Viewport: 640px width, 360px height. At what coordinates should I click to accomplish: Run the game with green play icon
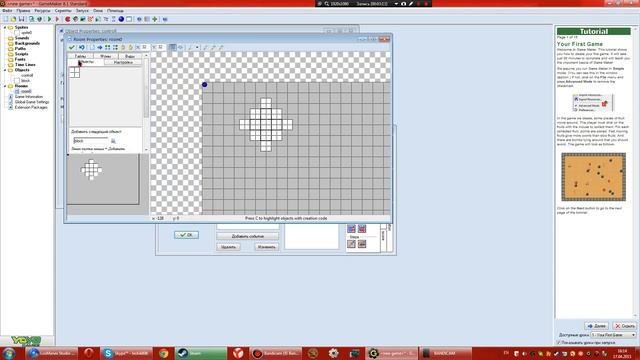click(x=49, y=19)
